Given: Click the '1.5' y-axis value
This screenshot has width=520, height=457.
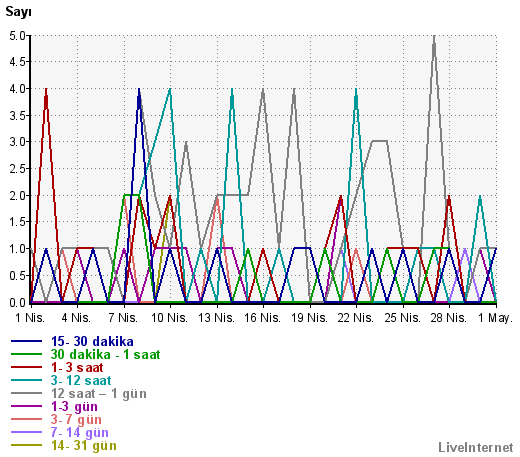Looking at the screenshot, I should coord(18,222).
